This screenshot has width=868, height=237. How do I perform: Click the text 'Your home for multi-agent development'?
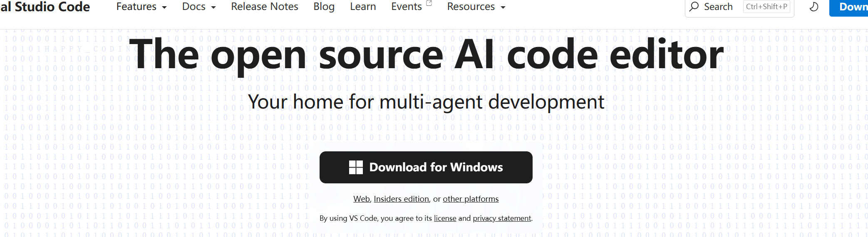(426, 102)
